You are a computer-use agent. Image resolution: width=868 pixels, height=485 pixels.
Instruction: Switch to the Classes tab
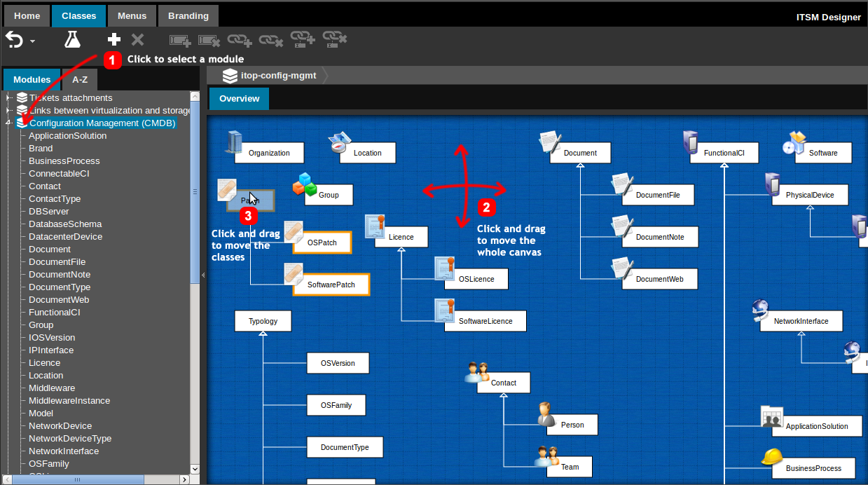coord(78,15)
